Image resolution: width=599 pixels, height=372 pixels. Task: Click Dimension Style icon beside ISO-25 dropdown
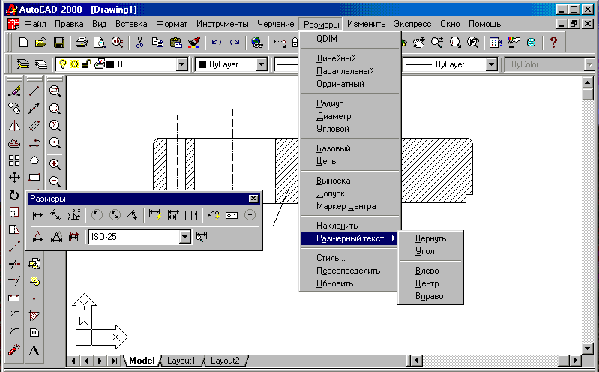pos(201,237)
